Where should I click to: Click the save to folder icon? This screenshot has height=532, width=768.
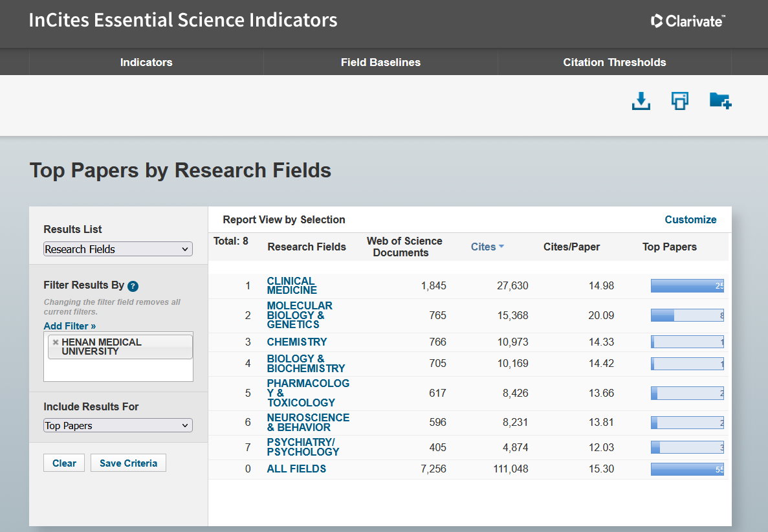[x=719, y=101]
